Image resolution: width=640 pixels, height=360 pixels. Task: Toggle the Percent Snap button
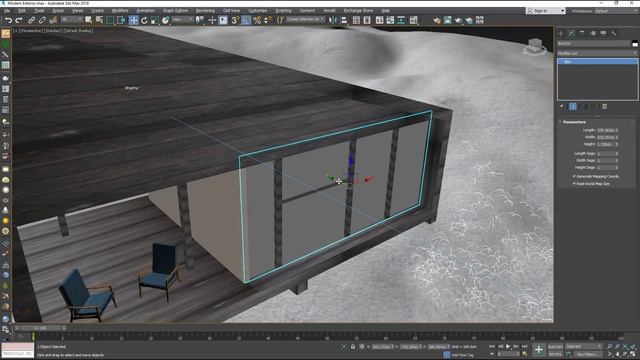(x=257, y=20)
